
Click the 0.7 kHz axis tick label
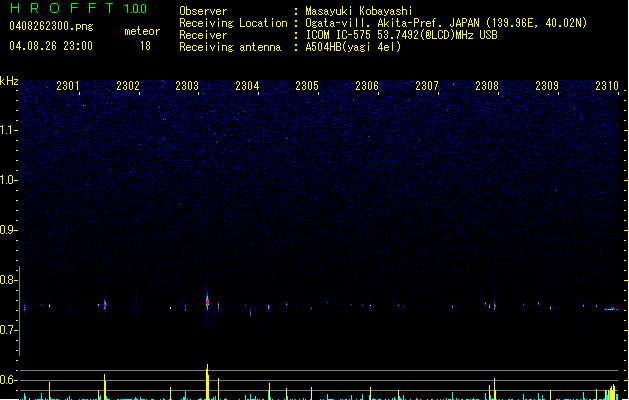tap(8, 330)
